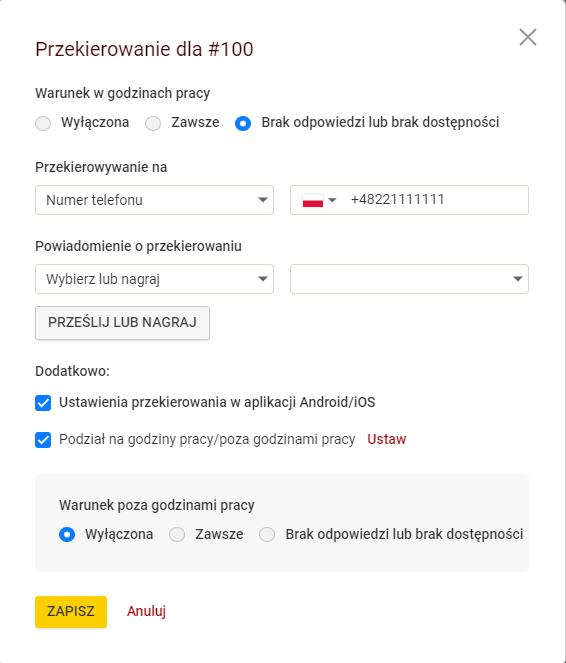The image size is (566, 663).
Task: Open the Ustaw link
Action: tap(386, 439)
